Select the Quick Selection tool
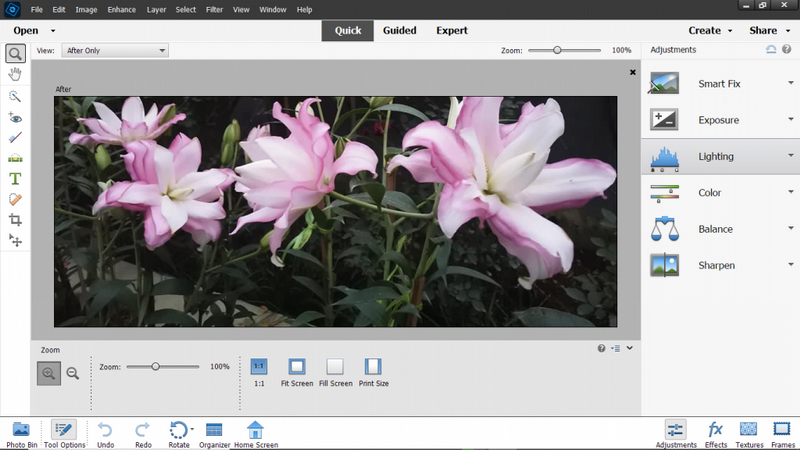 (15, 96)
